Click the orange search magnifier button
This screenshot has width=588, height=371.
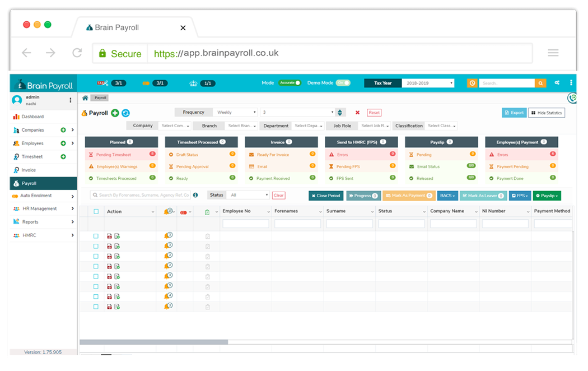540,84
